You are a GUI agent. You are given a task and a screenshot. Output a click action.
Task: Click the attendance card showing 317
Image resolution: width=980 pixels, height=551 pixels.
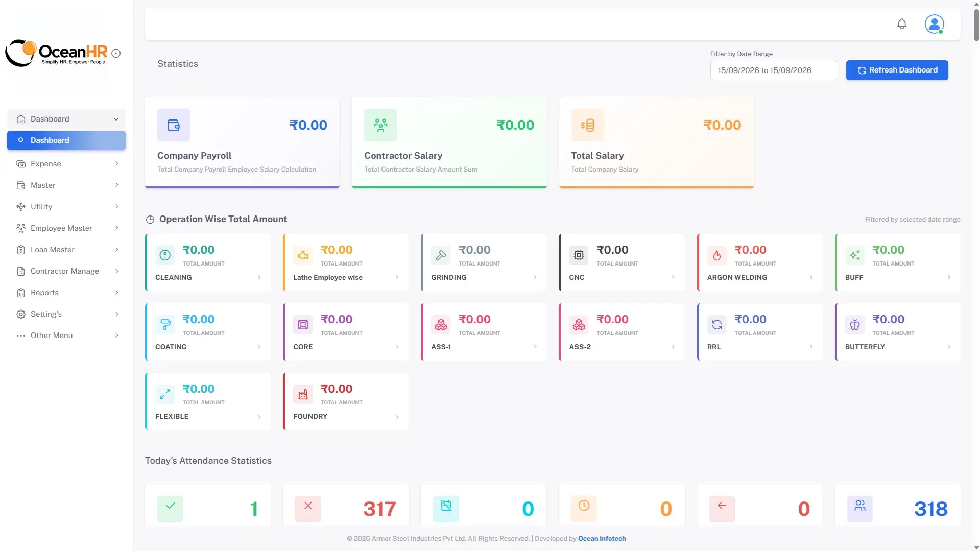click(x=346, y=505)
